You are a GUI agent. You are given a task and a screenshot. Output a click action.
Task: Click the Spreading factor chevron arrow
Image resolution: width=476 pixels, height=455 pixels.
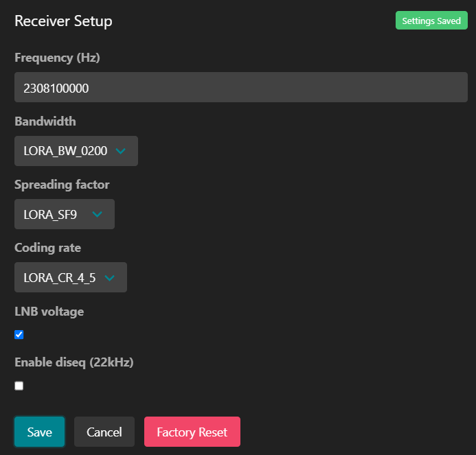[x=97, y=214]
